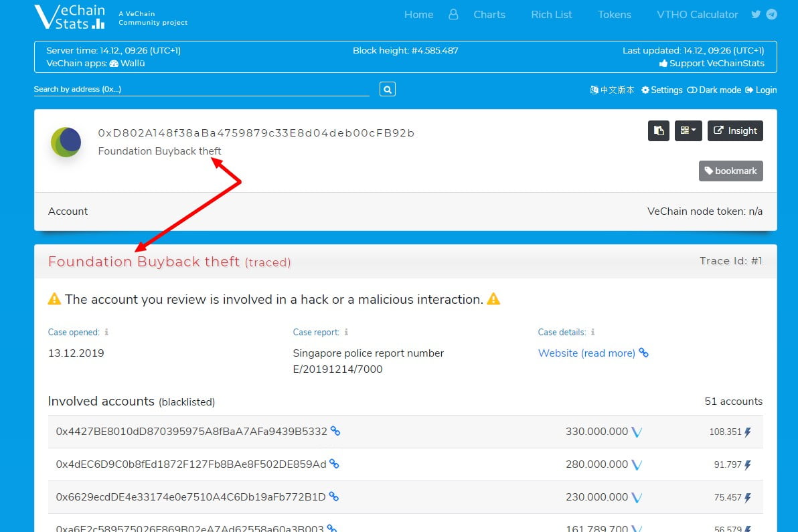This screenshot has width=798, height=532.
Task: Click VTHO bolt icon beside 108.351
Action: click(x=748, y=432)
